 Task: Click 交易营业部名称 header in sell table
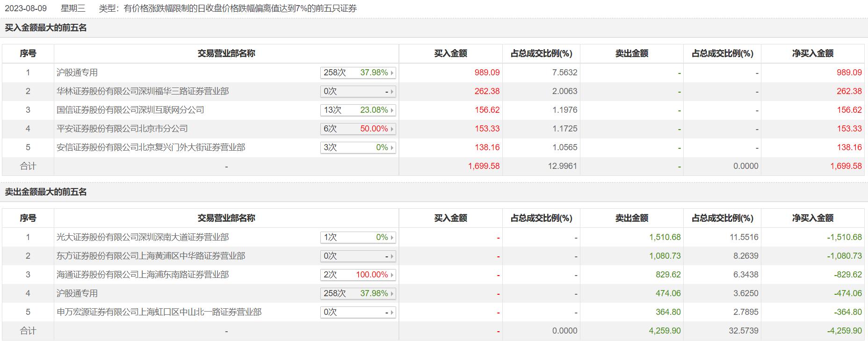226,218
